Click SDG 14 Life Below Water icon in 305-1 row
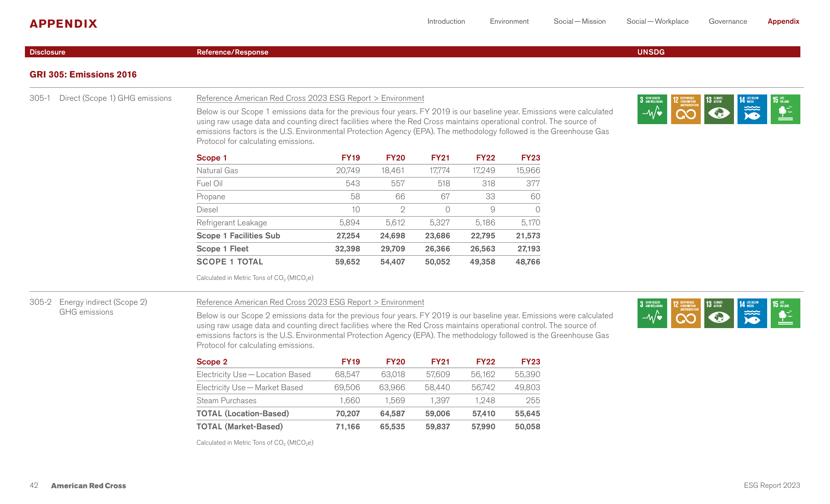The image size is (830, 504). point(752,109)
